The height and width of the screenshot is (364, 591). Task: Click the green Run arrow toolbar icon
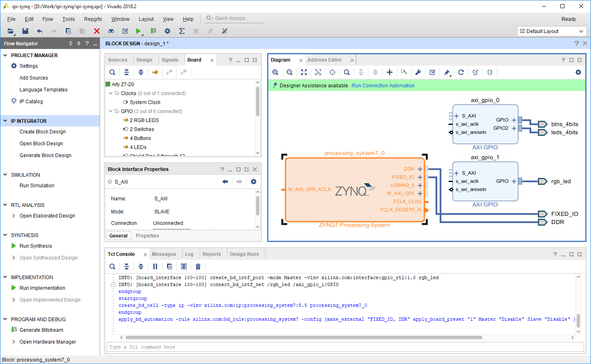(138, 31)
